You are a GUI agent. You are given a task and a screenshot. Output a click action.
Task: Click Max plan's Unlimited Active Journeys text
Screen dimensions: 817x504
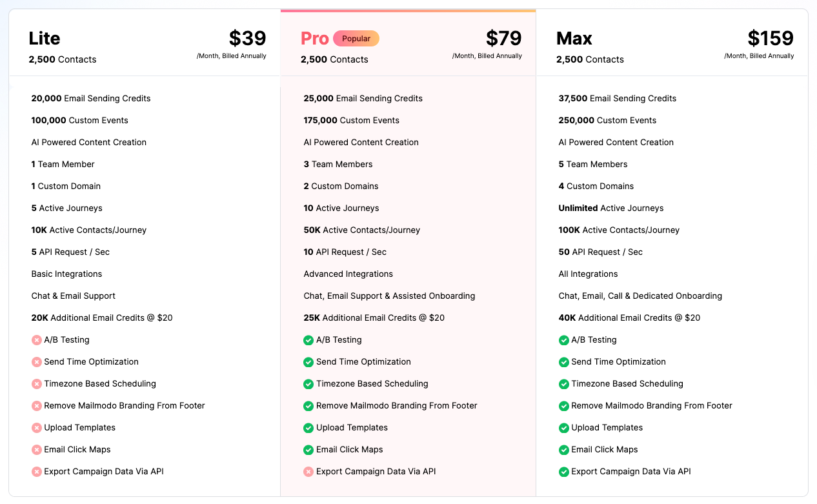click(x=610, y=208)
